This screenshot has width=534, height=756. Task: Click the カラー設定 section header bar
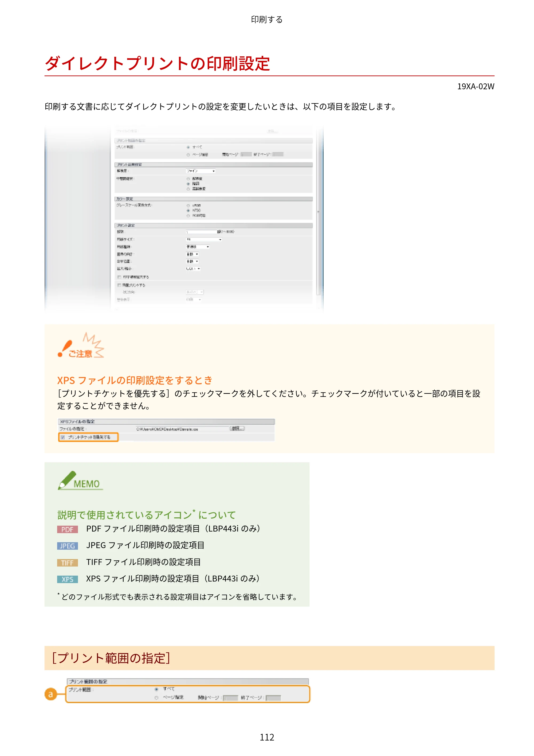tap(214, 199)
